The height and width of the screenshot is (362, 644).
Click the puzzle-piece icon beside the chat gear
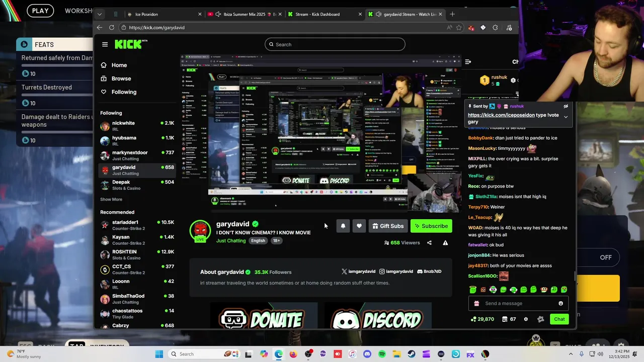(541, 319)
